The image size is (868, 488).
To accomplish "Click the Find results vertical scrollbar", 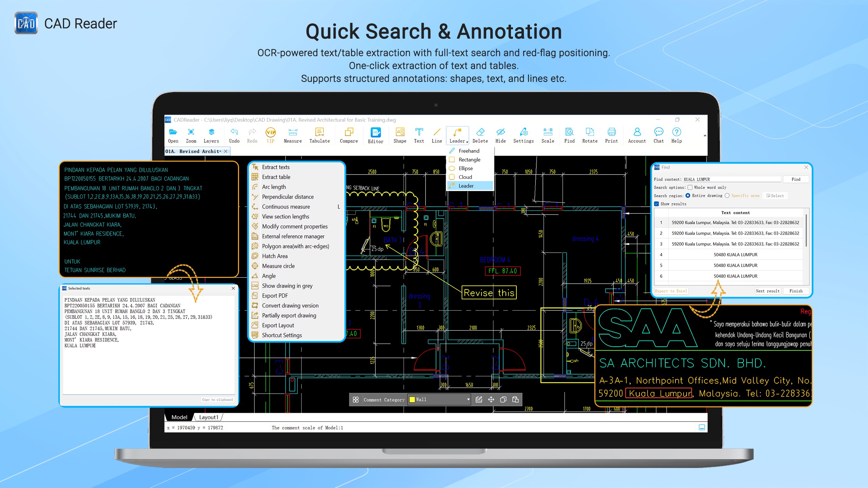I will tap(806, 230).
